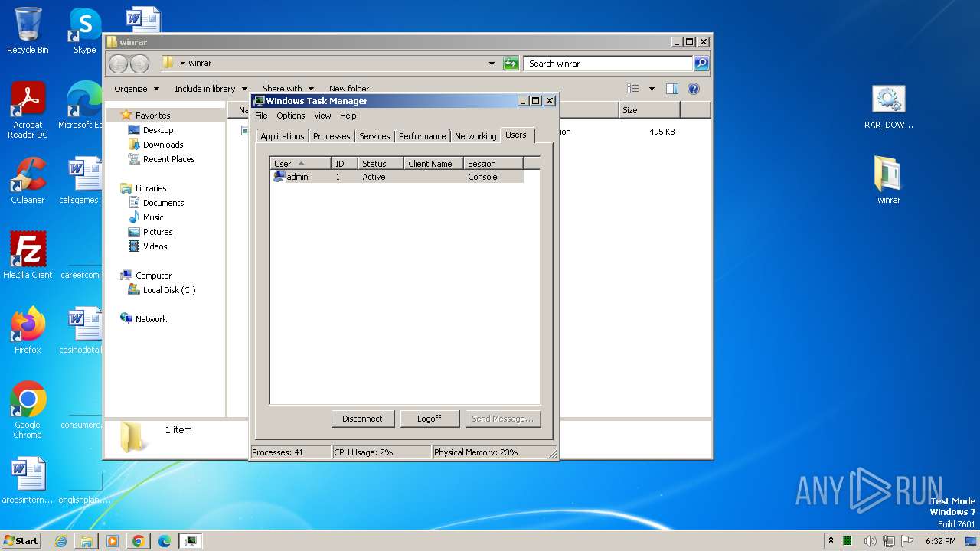Open Task Manager Help menu
Screen dimensions: 980x551
point(348,116)
